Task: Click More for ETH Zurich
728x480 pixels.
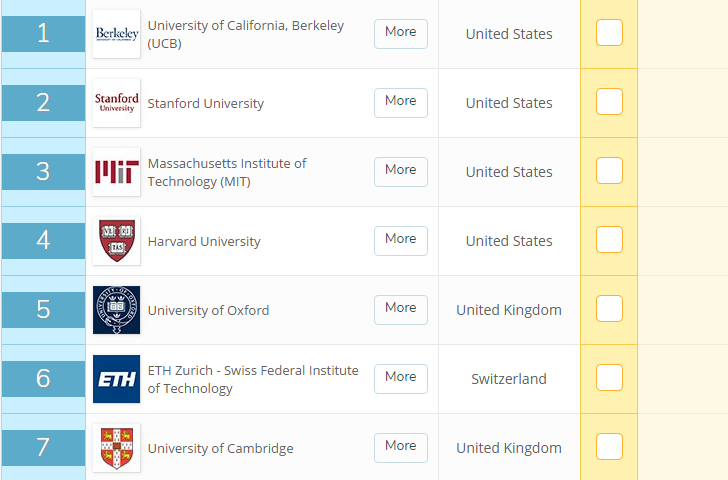Action: (x=400, y=378)
